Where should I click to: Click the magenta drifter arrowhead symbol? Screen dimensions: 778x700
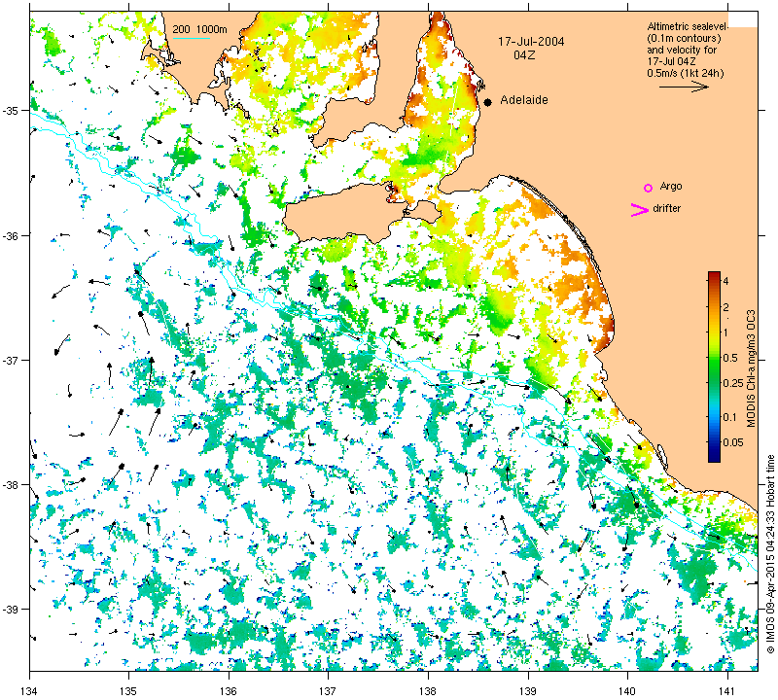[x=640, y=210]
